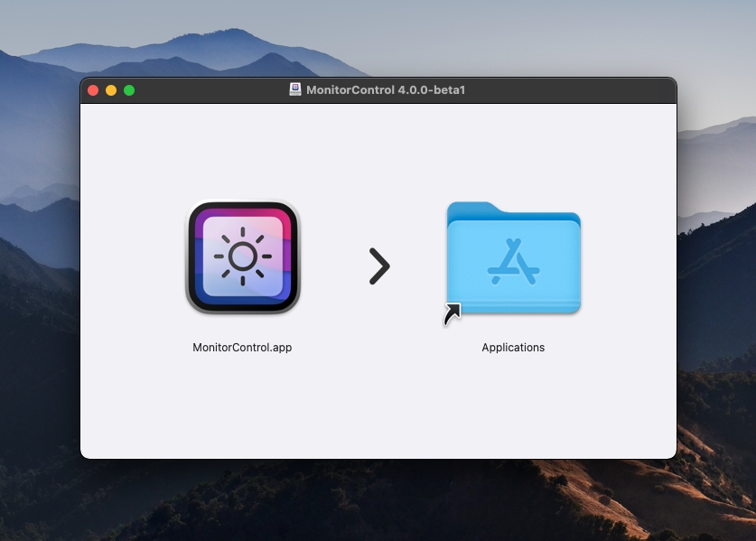
Task: Minimize the window with the yellow button
Action: (111, 90)
